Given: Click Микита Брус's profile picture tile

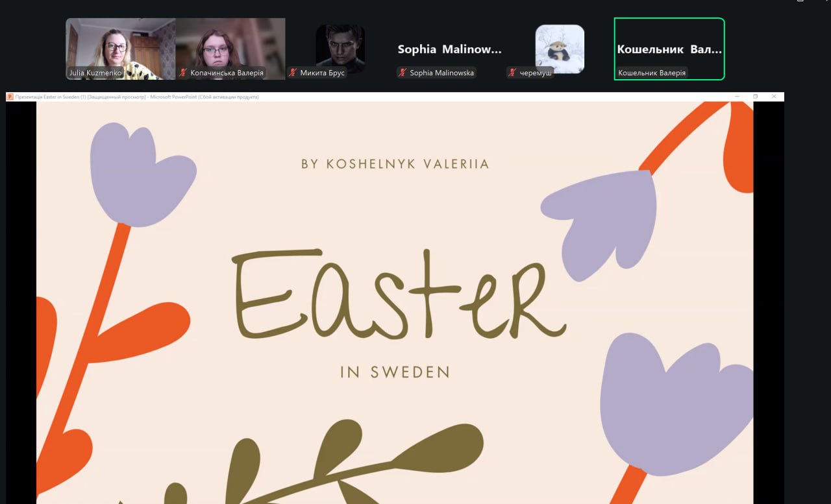Looking at the screenshot, I should point(340,49).
